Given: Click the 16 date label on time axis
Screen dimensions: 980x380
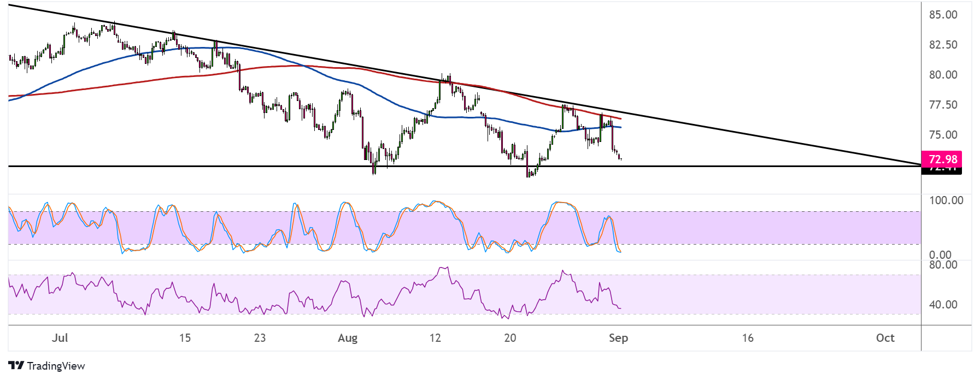Looking at the screenshot, I should [748, 338].
